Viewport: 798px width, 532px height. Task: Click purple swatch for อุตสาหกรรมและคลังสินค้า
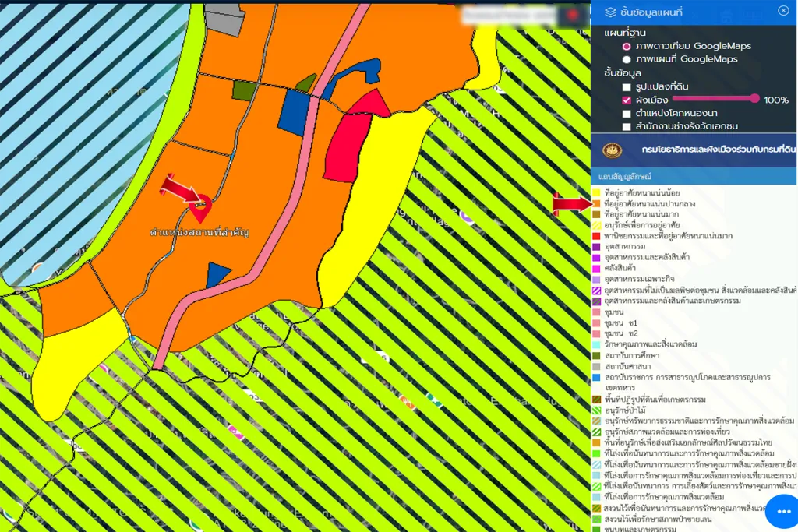[x=596, y=258]
